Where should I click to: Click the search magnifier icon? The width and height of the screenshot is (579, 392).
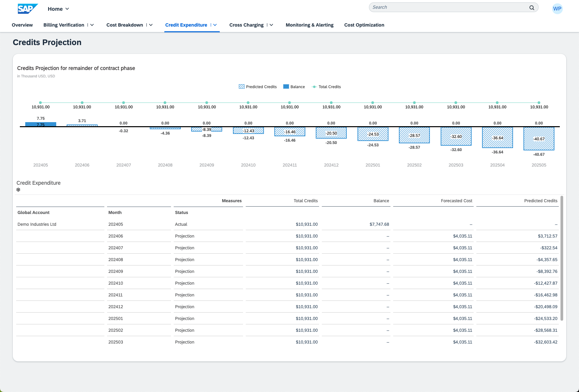[x=532, y=7]
